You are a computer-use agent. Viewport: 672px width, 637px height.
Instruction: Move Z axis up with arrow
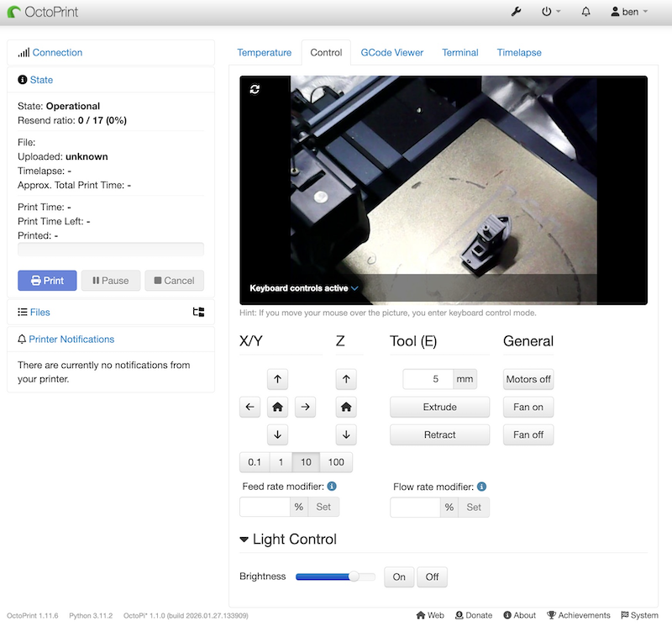point(345,379)
